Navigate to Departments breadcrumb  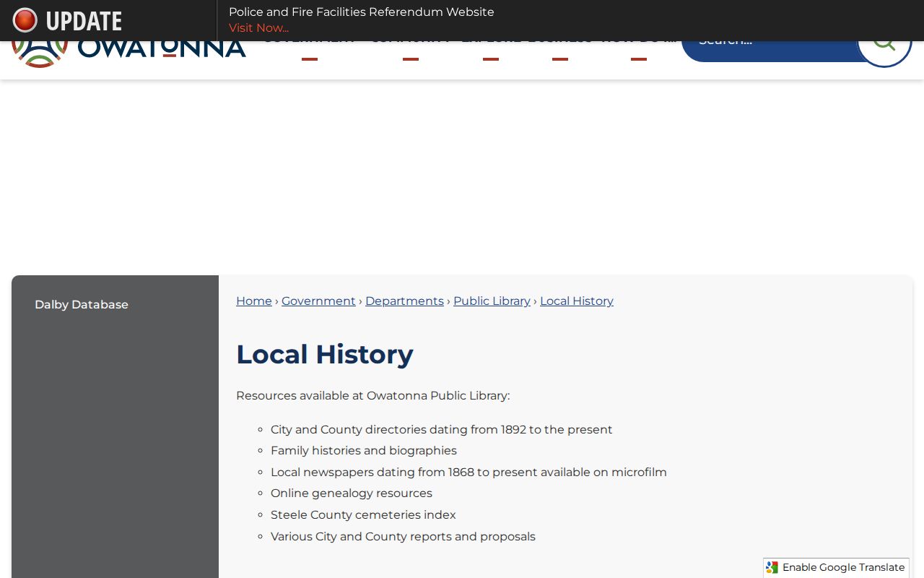click(404, 301)
